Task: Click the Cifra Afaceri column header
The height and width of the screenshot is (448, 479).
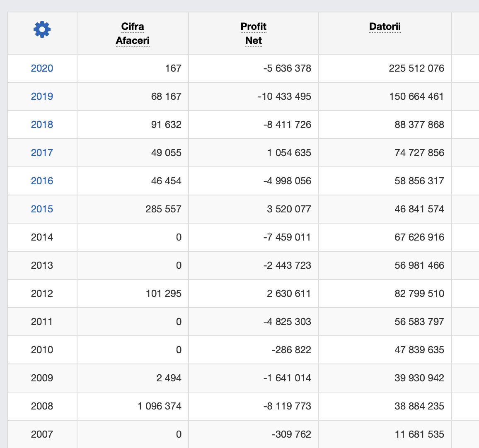Action: pyautogui.click(x=133, y=34)
